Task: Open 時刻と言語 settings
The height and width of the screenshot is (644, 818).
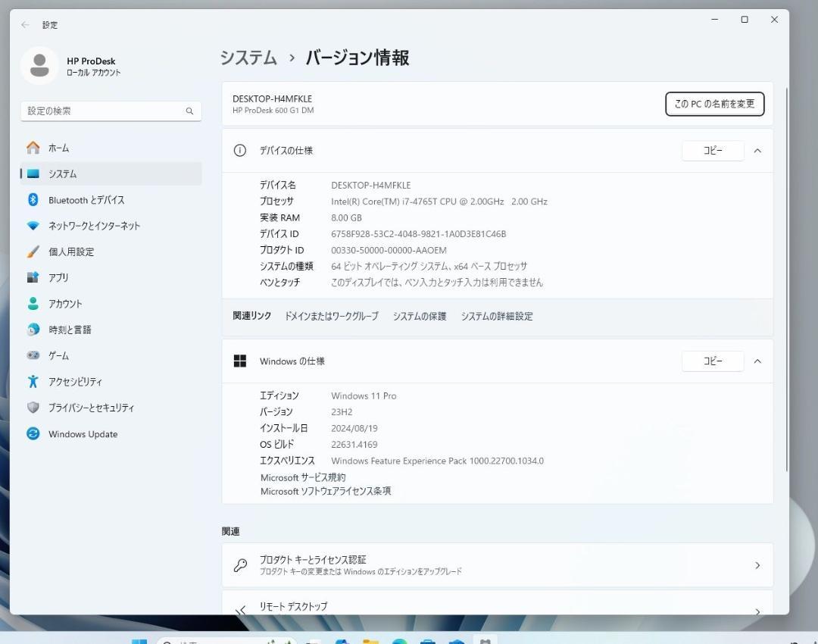Action: click(x=111, y=330)
